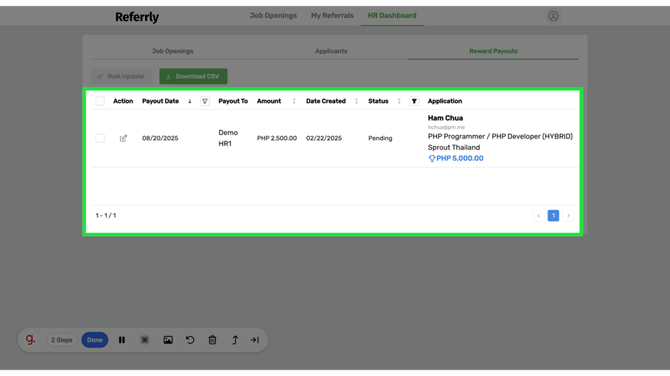Sort by Date Created column arrows
This screenshot has height=376, width=670.
point(356,101)
